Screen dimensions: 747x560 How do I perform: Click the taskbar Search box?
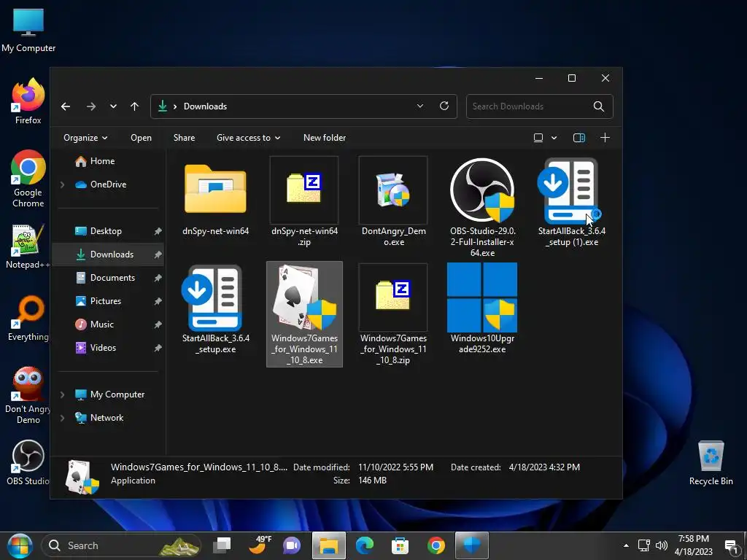pos(121,545)
